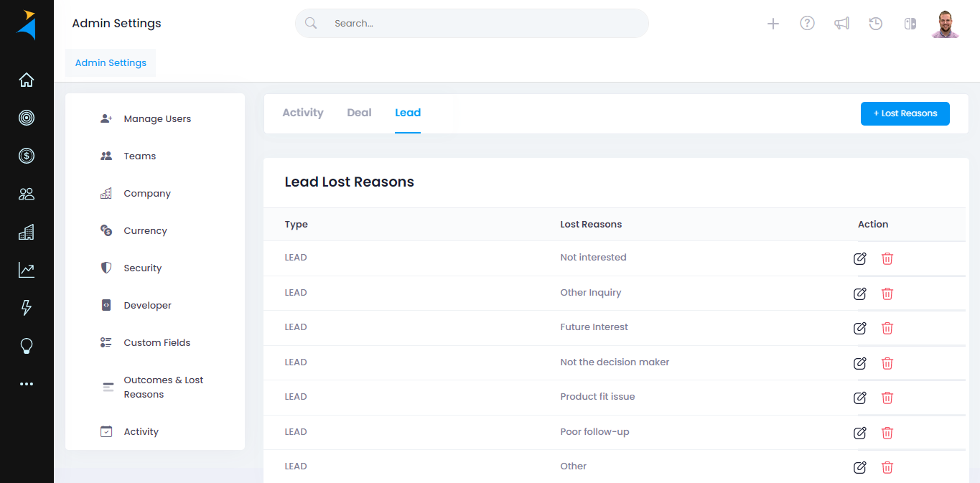Image resolution: width=980 pixels, height=483 pixels.
Task: Click the contacts people icon in sidebar
Action: click(27, 194)
